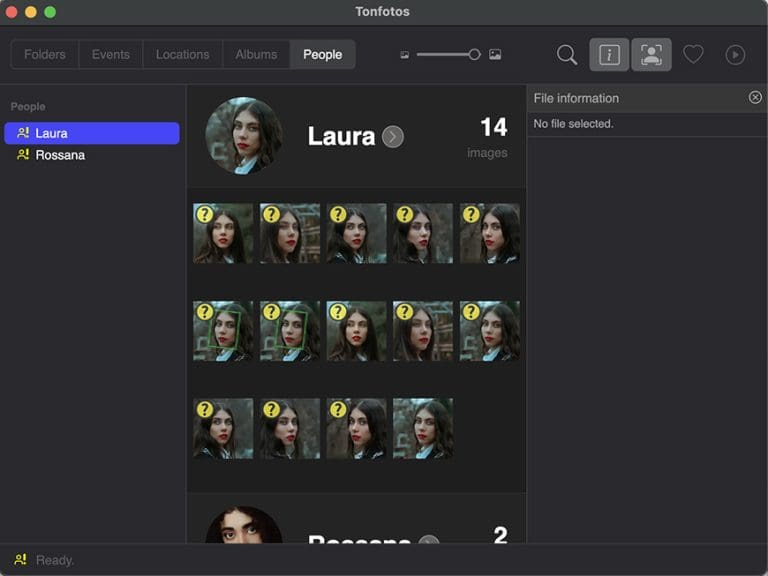This screenshot has height=576, width=768.
Task: Click Laura's round profile portrait
Action: click(244, 136)
